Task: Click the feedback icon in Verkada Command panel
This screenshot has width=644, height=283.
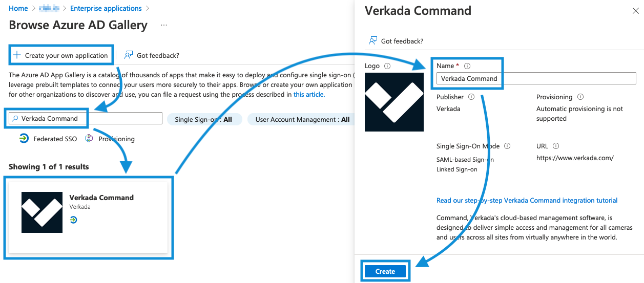Action: [373, 41]
